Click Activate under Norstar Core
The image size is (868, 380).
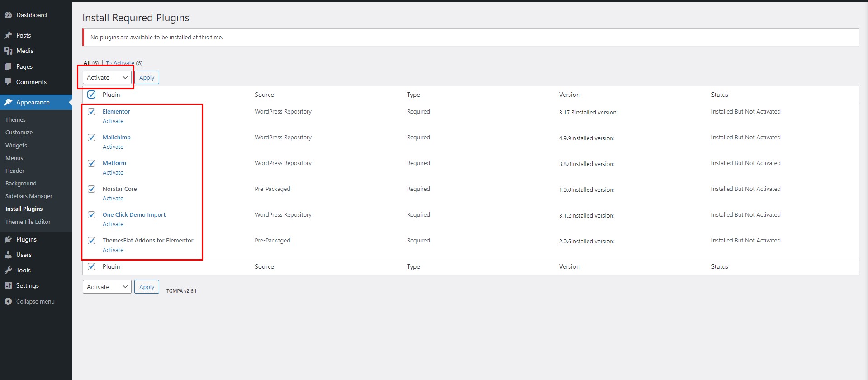113,198
